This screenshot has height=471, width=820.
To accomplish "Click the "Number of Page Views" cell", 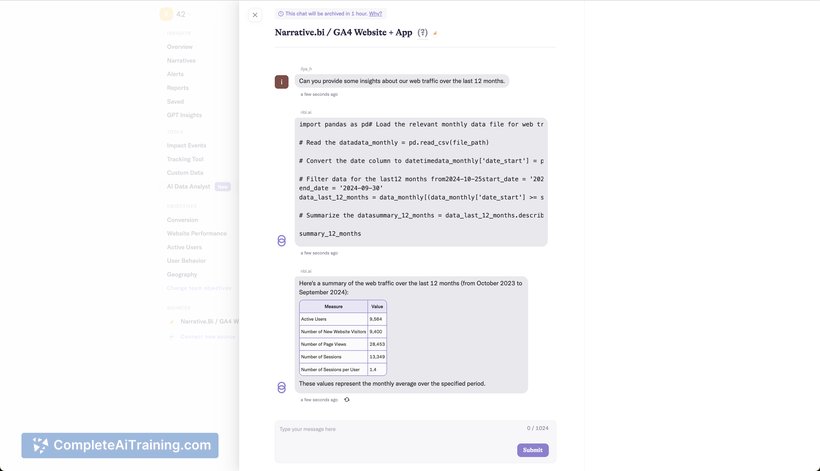I will (x=334, y=344).
